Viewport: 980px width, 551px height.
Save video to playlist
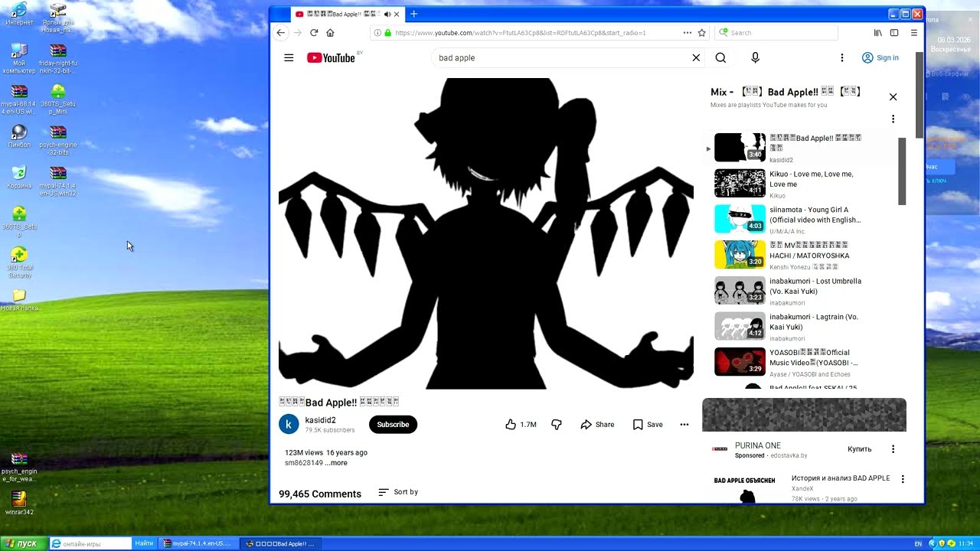(648, 425)
